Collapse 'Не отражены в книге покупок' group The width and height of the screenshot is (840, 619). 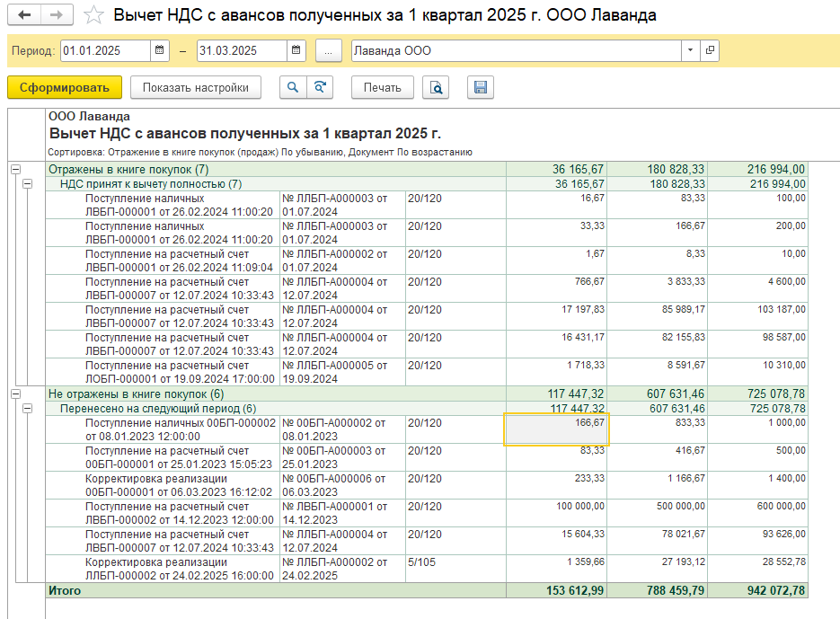pos(14,394)
